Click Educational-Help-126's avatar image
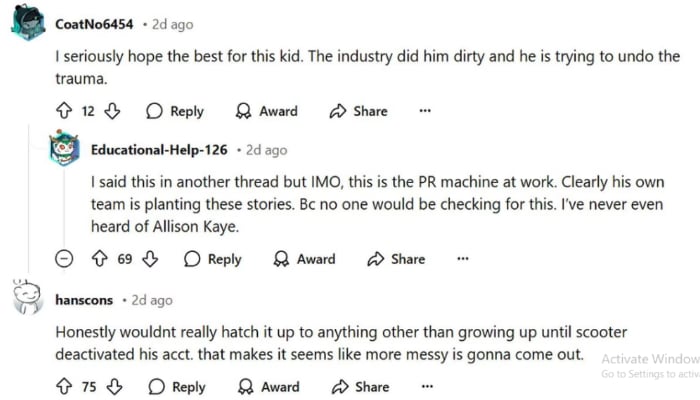 click(64, 148)
